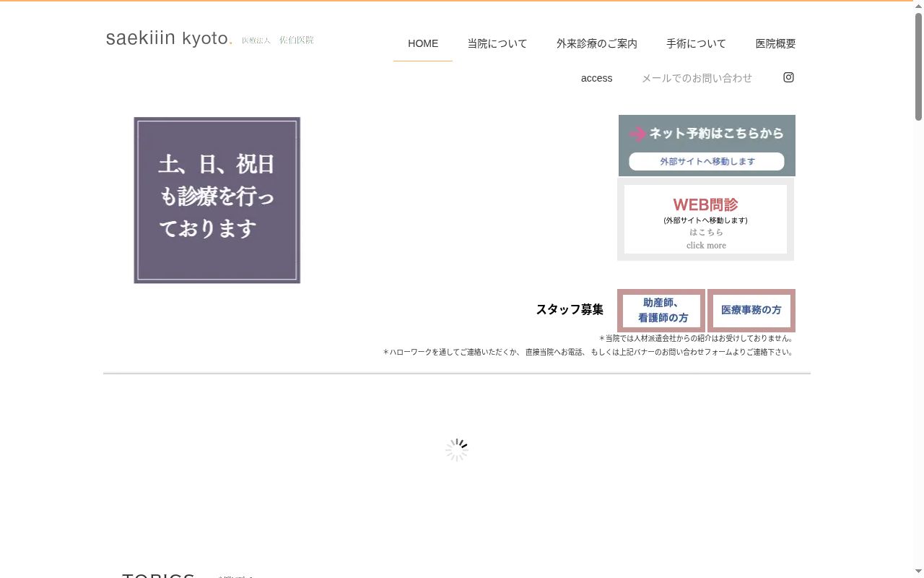
Task: Click the page vertical scrollbar thumb
Action: tap(918, 66)
